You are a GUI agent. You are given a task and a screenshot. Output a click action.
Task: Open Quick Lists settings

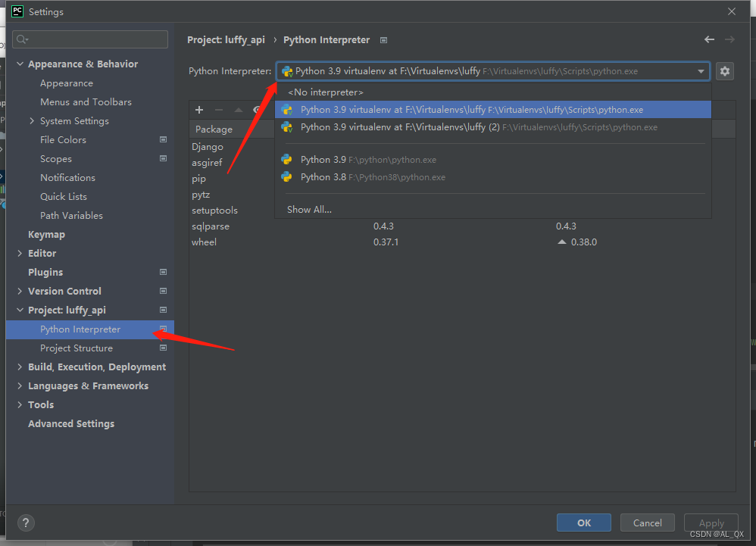click(x=64, y=197)
